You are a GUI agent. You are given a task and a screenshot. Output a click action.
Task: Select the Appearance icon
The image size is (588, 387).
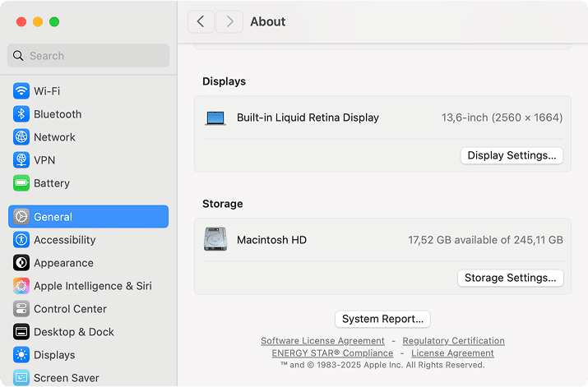pos(21,263)
